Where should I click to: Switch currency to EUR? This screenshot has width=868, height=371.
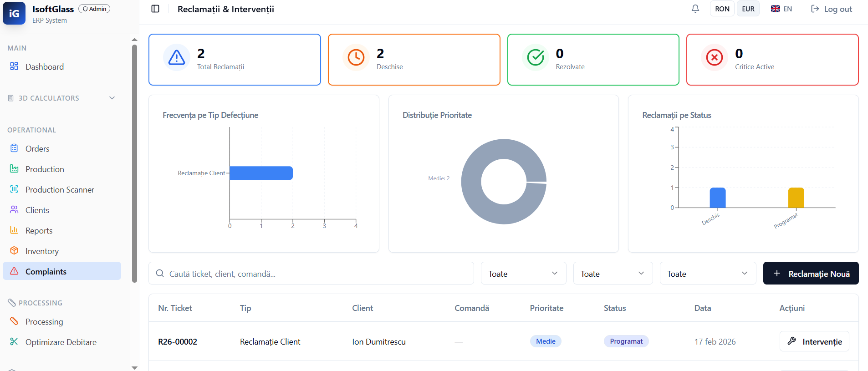[748, 9]
